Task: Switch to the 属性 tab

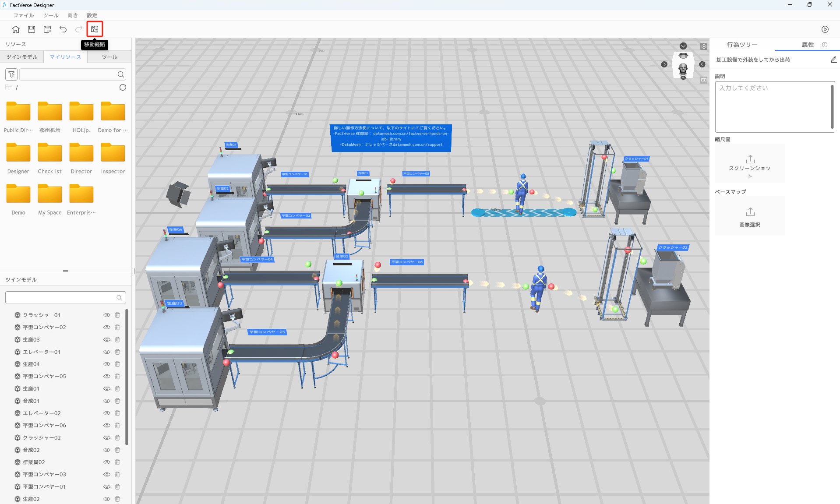Action: click(x=808, y=45)
